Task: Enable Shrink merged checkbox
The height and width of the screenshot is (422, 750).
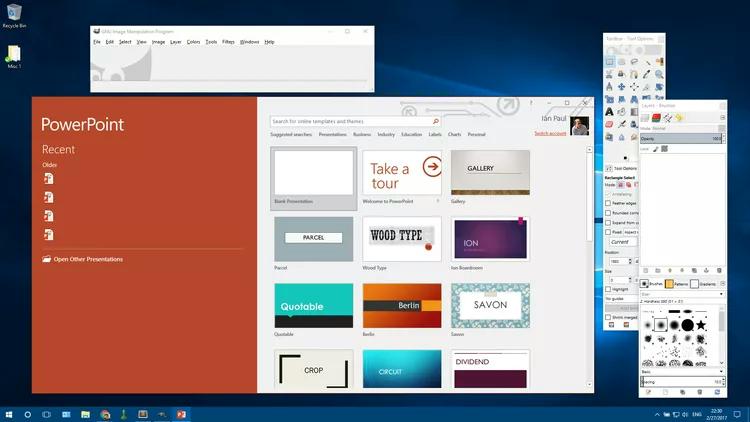Action: click(x=608, y=317)
